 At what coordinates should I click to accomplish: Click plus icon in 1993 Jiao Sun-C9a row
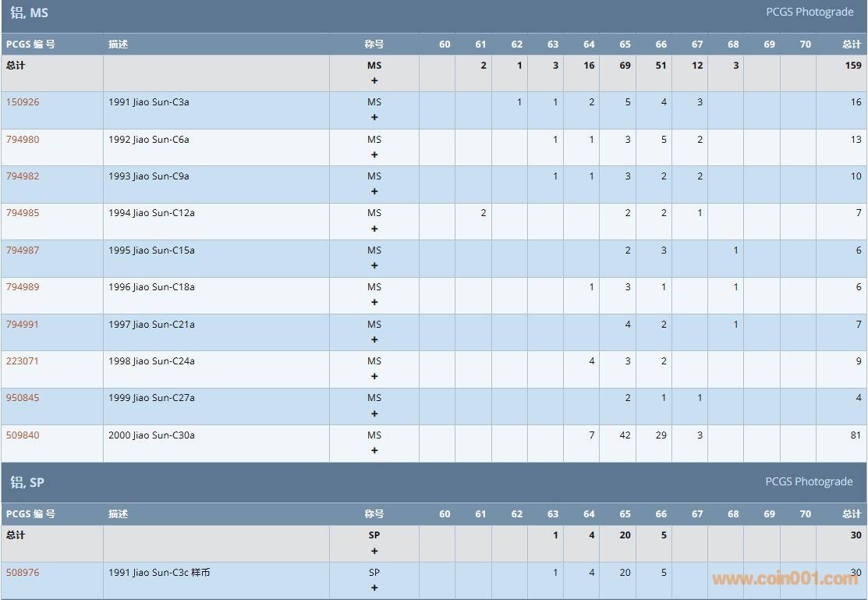click(x=374, y=191)
